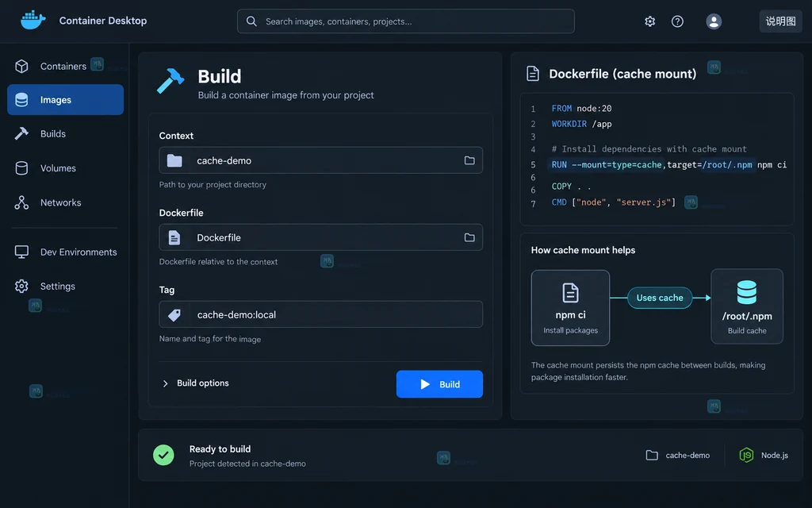
Task: Go to Builds in the sidebar
Action: coord(65,133)
